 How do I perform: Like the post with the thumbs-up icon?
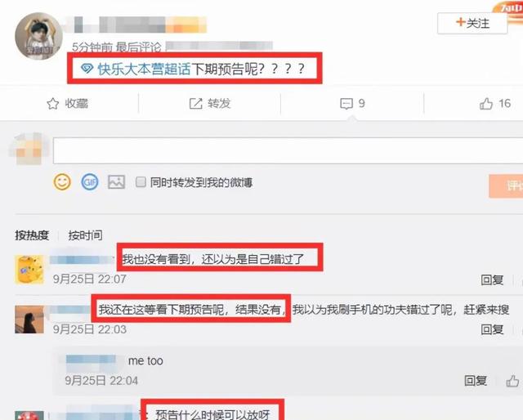pyautogui.click(x=486, y=104)
